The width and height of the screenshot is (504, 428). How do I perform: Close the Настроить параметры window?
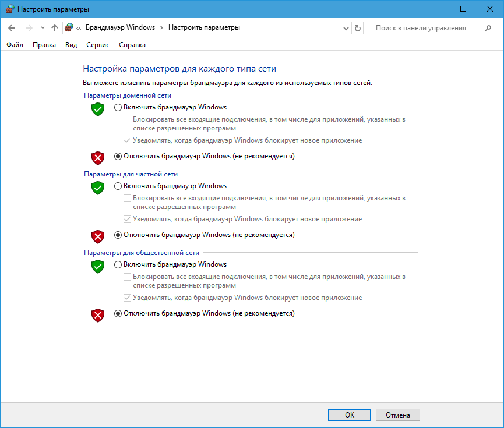coord(490,9)
